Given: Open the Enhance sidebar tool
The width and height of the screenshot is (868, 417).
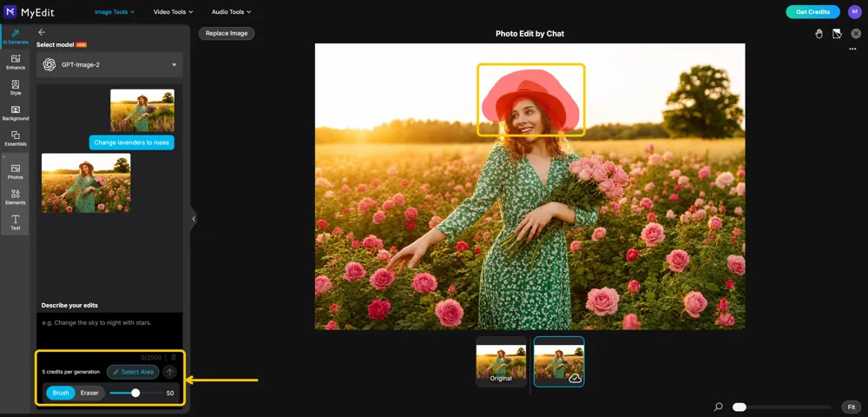Looking at the screenshot, I should click(15, 62).
